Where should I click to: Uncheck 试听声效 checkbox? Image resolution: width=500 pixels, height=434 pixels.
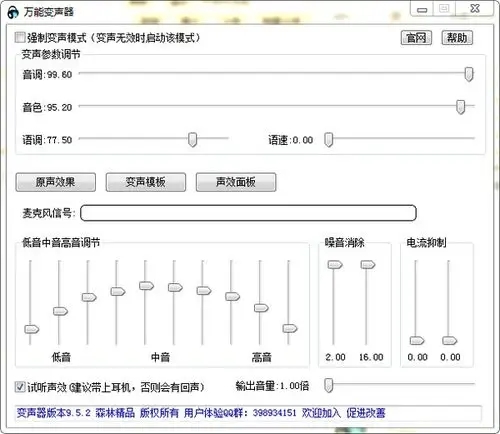tap(20, 387)
